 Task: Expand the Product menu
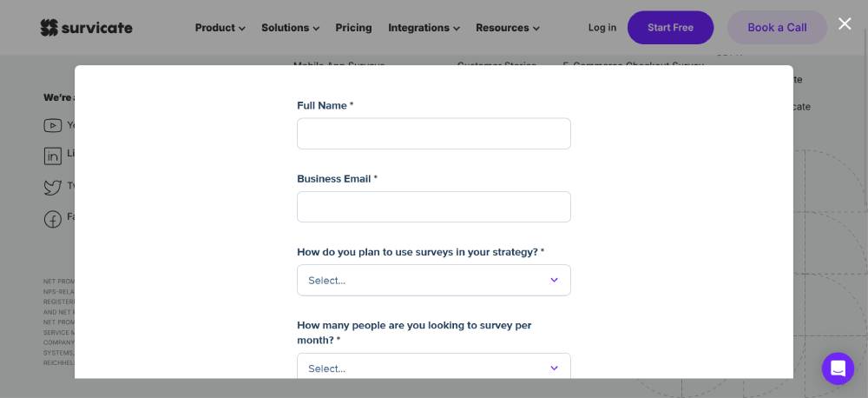coord(220,28)
